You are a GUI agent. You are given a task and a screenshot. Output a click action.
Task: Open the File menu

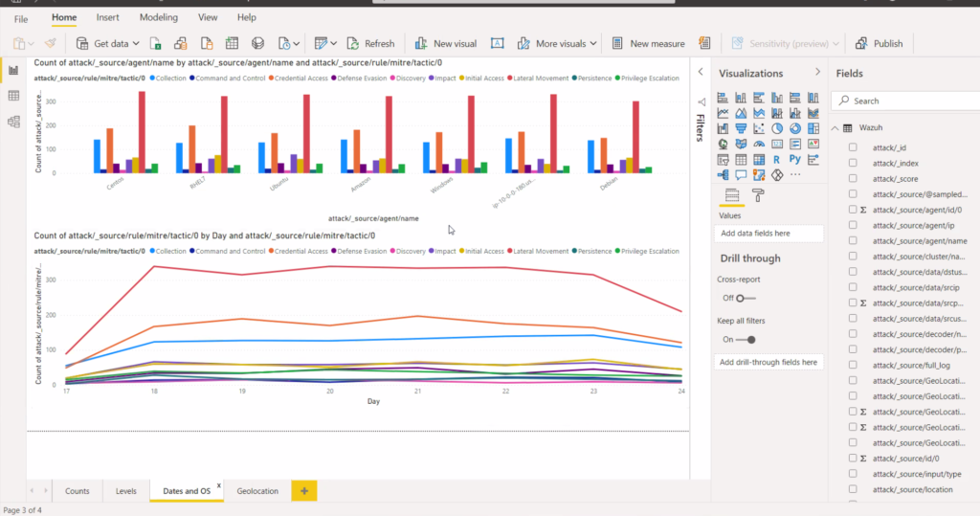pos(21,19)
